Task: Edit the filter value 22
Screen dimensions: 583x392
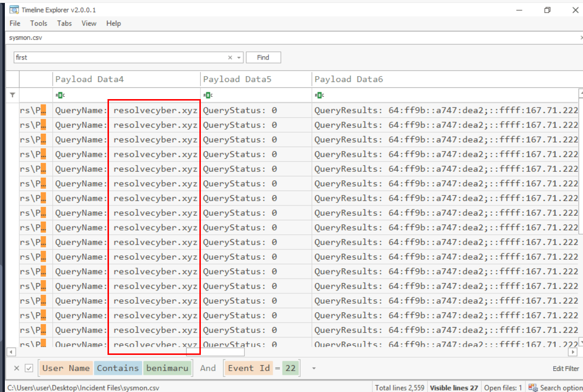Action: coord(290,368)
